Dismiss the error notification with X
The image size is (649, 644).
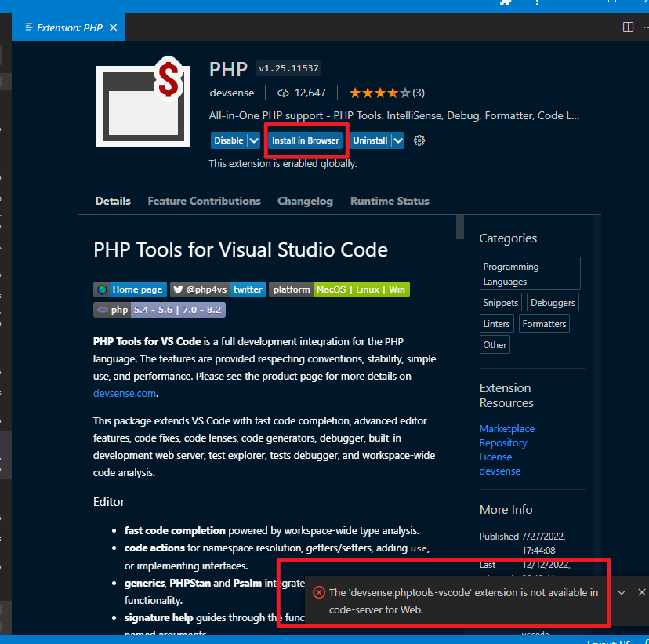tap(642, 592)
